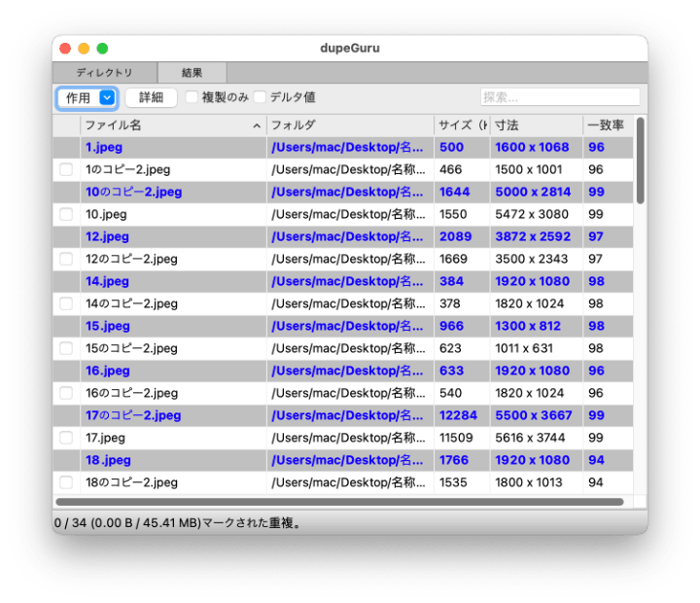Click the 詳細 details button

pos(151,97)
